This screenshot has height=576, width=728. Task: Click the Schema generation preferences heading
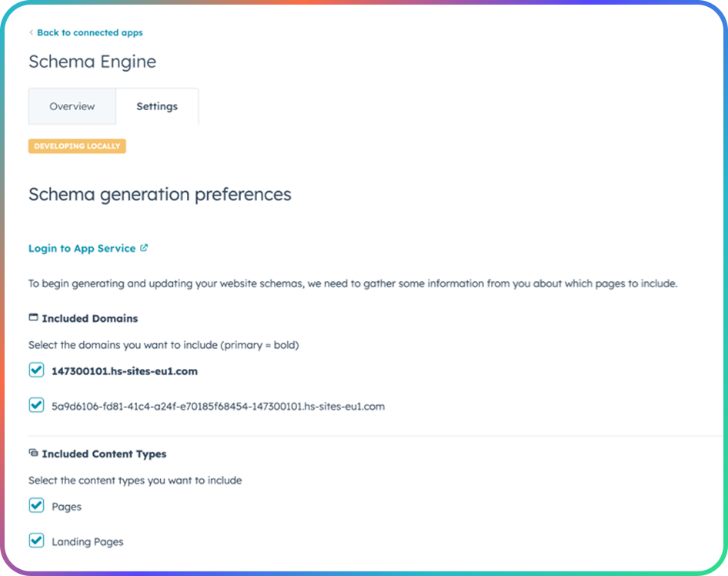coord(160,194)
